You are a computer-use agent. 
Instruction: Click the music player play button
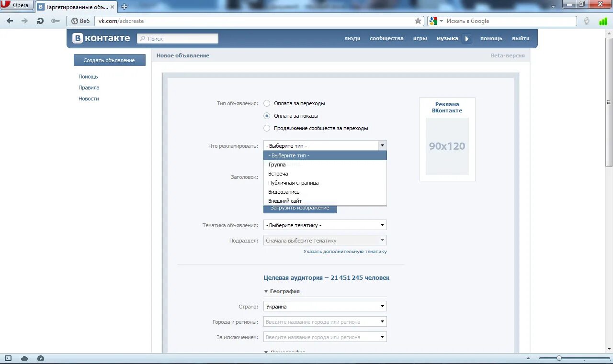point(467,39)
